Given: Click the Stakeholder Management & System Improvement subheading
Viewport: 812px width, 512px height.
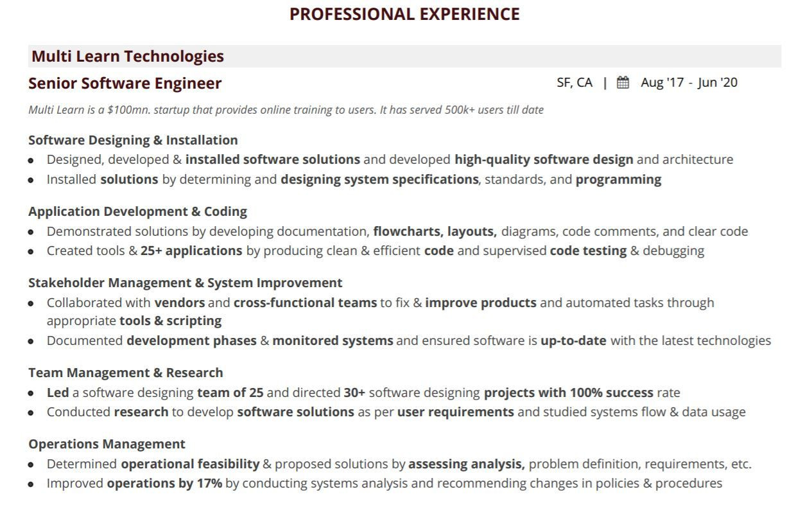Looking at the screenshot, I should pos(185,283).
